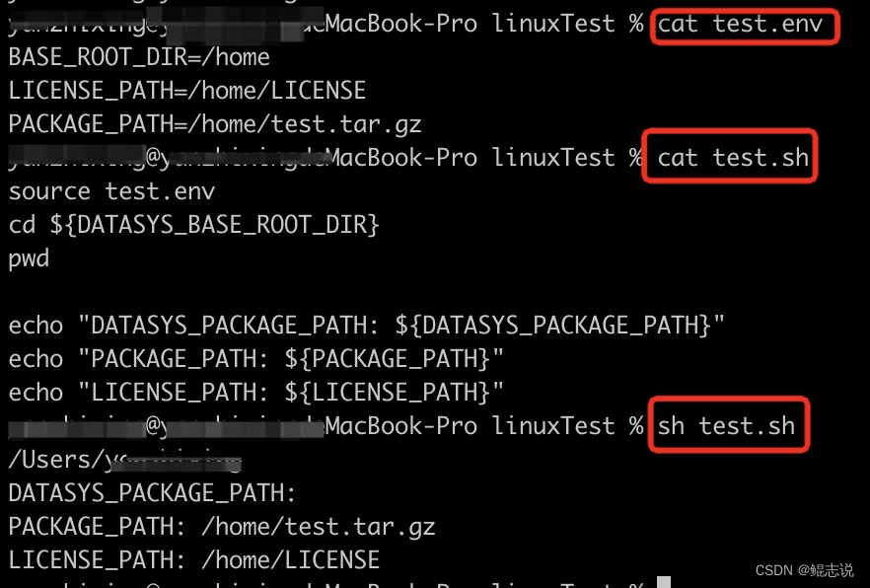Click MacBook-Pro in the sh test.sh prompt
870x588 pixels.
(x=401, y=426)
